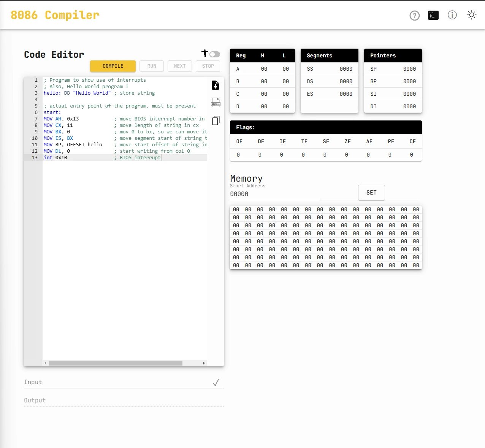
Task: Click the accessibility figure icon
Action: 205,53
